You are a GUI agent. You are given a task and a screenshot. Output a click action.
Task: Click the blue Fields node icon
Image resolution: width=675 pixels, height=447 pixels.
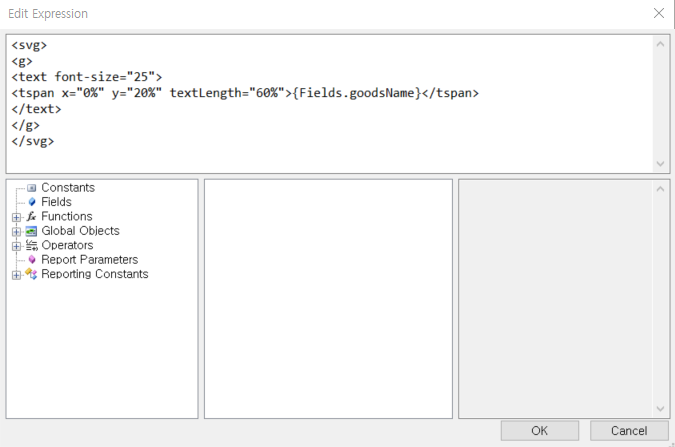tap(32, 202)
